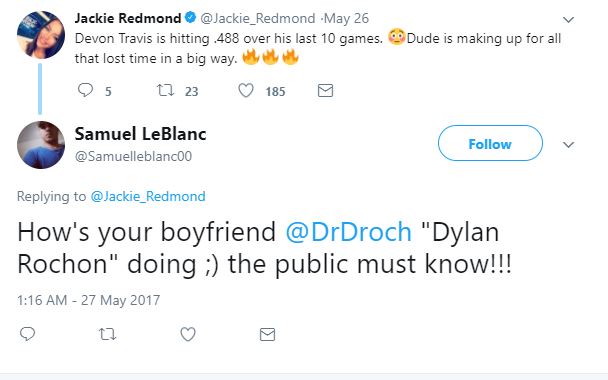Screen dimensions: 608x380
Task: Open the 1:16 AM - 27 May 2017 timestamp
Action: (x=88, y=300)
